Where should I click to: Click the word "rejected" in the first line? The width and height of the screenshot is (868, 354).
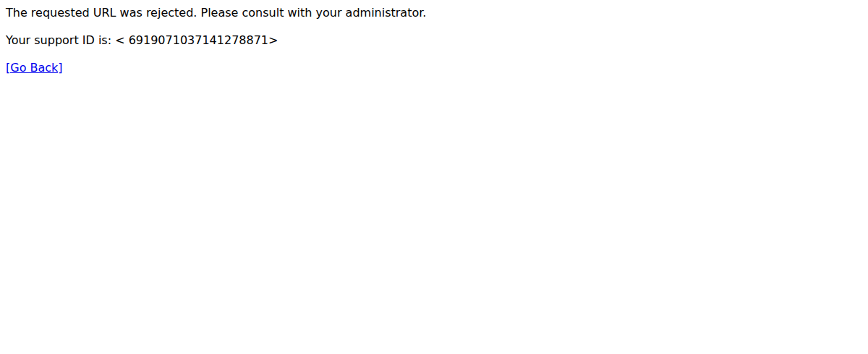171,13
